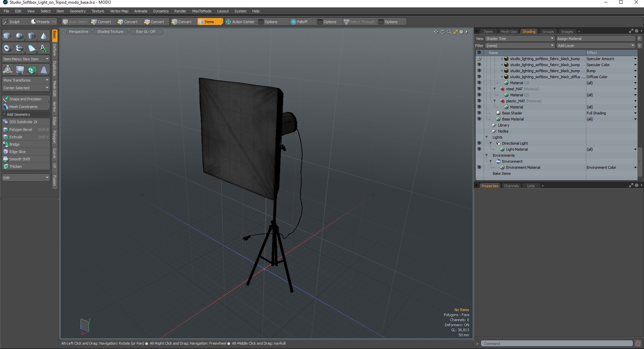Click the Sculpt button
The height and width of the screenshot is (349, 644).
pos(15,22)
